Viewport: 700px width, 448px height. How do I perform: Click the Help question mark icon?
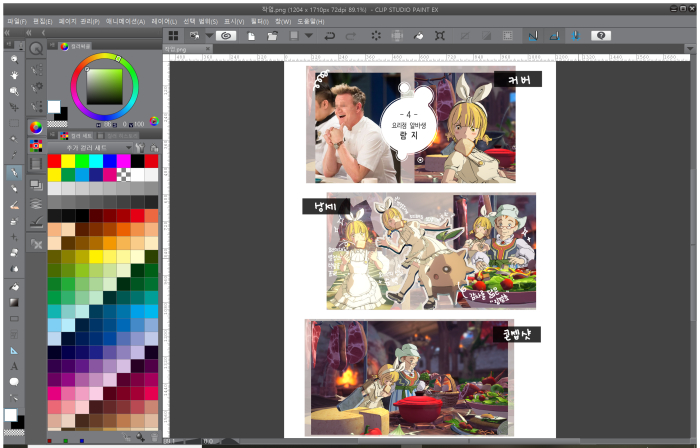[x=600, y=35]
